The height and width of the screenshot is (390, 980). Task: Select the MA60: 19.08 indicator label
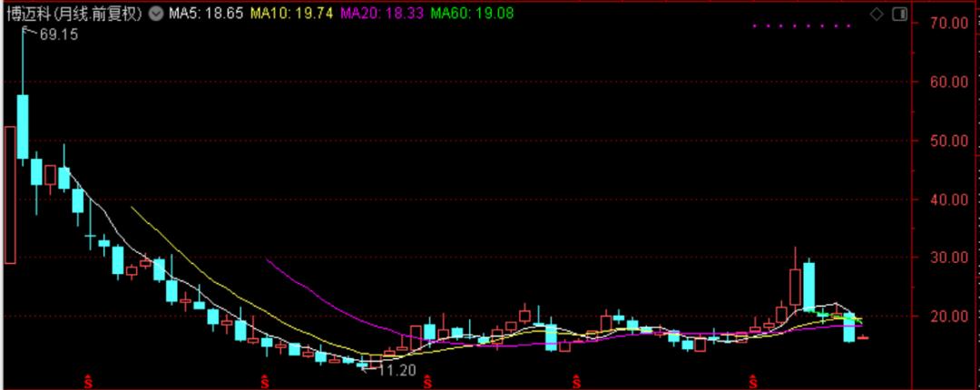pyautogui.click(x=473, y=13)
